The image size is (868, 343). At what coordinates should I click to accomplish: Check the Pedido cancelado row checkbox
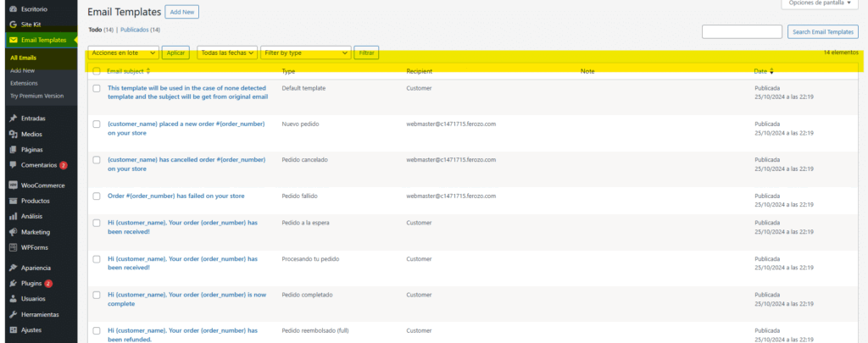point(97,160)
